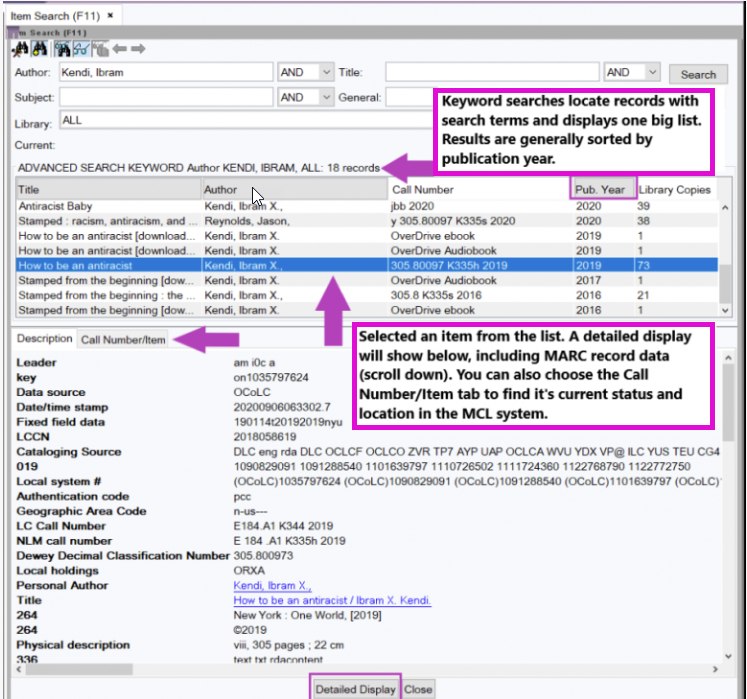This screenshot has height=699, width=747.
Task: Sort results by the Author column header
Action: pyautogui.click(x=295, y=190)
